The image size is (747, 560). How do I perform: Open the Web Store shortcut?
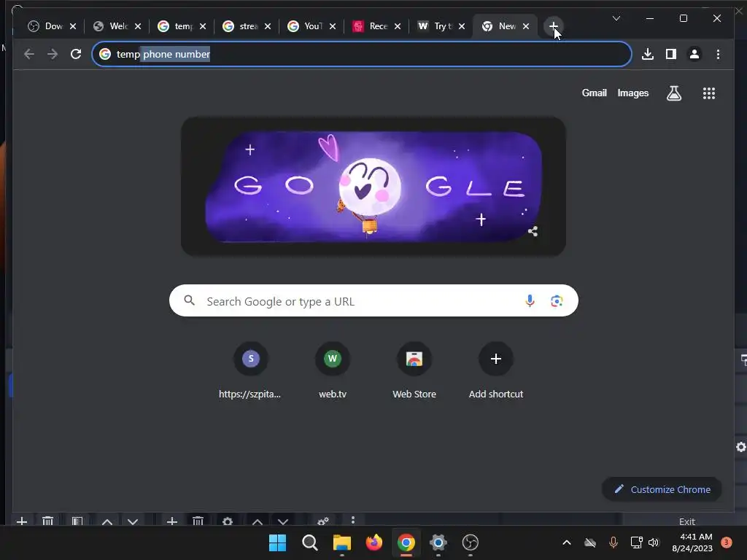(x=414, y=371)
